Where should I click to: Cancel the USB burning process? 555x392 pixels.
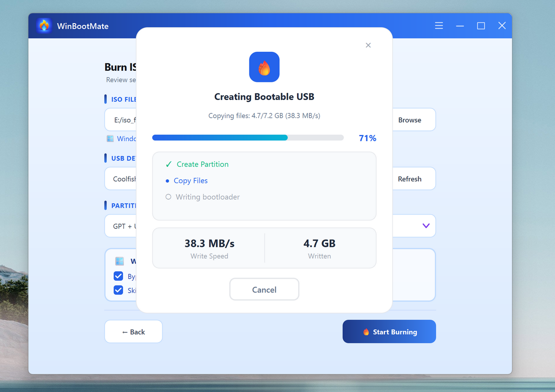coord(264,289)
